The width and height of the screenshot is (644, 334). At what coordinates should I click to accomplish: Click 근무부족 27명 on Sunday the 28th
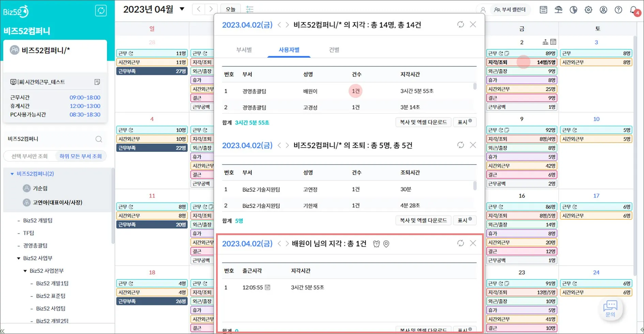click(x=152, y=71)
